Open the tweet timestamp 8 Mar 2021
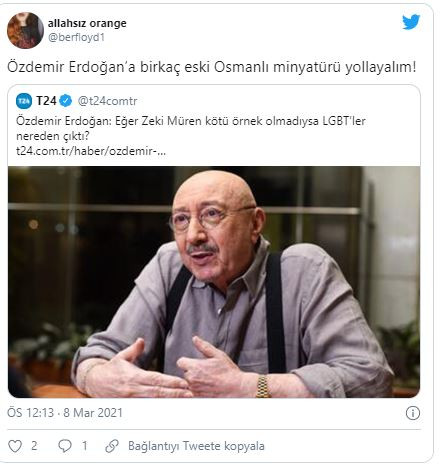447x471 pixels. 65,413
